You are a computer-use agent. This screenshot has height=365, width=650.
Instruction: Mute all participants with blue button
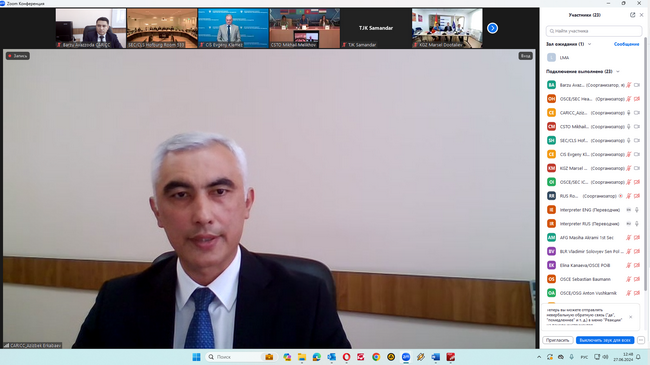click(x=605, y=340)
